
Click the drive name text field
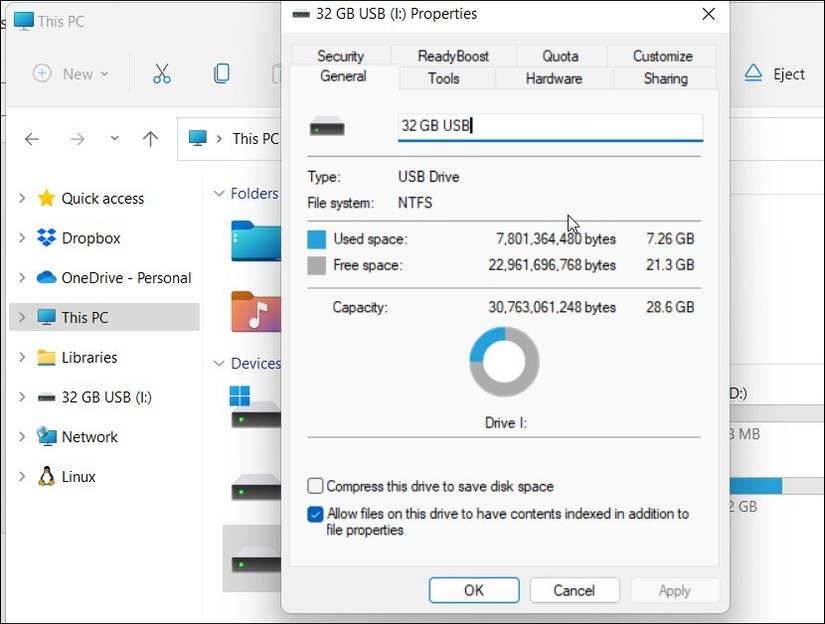[550, 126]
